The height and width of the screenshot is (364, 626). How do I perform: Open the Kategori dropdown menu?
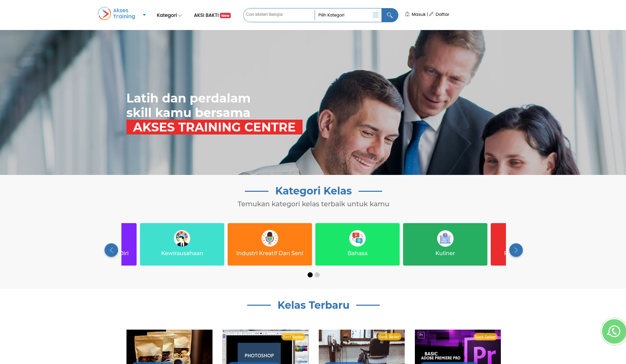pos(169,15)
